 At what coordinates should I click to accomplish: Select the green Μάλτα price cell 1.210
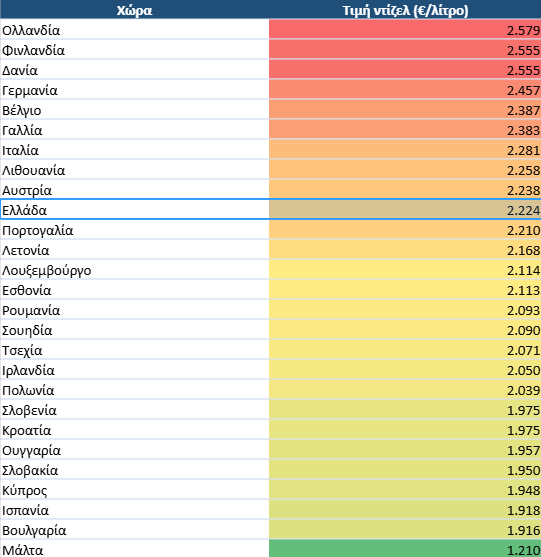pyautogui.click(x=405, y=549)
